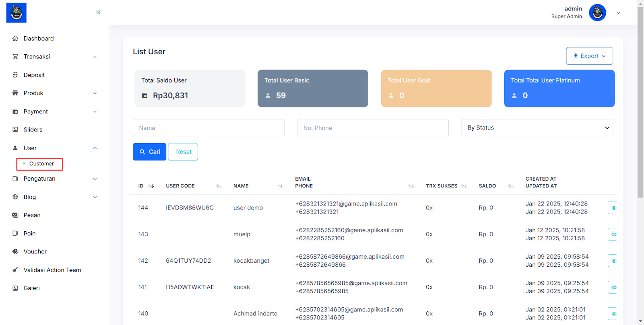Focus the Nama search field

(208, 128)
